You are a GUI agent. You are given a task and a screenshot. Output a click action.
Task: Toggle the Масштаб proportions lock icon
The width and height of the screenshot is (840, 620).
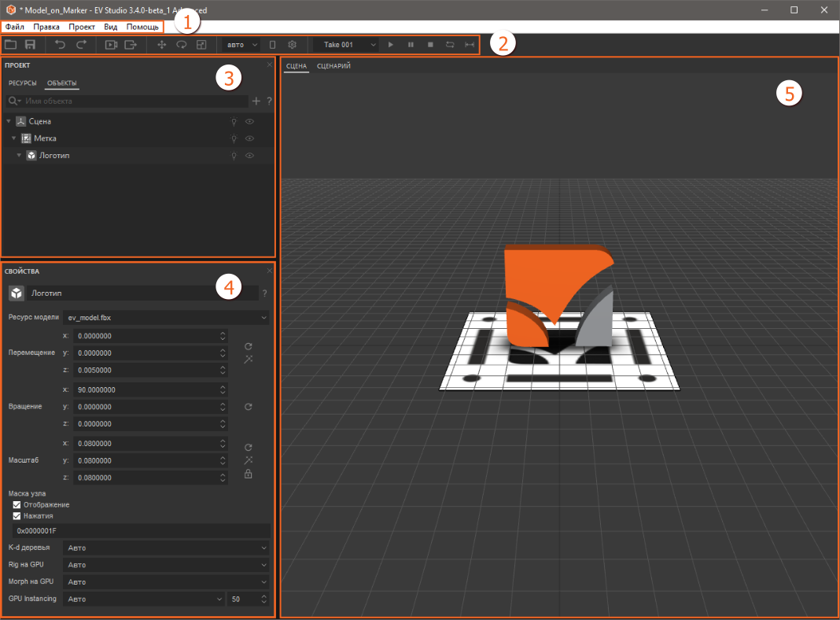[x=249, y=474]
